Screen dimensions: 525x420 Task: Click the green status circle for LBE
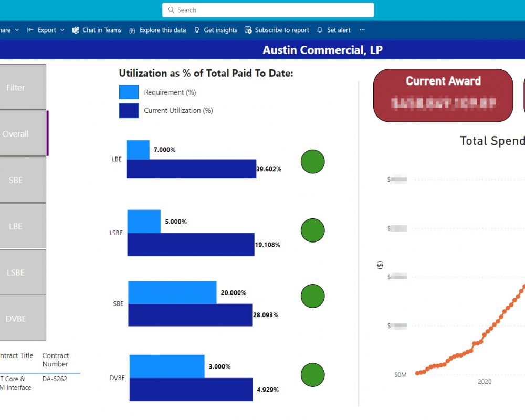(313, 161)
